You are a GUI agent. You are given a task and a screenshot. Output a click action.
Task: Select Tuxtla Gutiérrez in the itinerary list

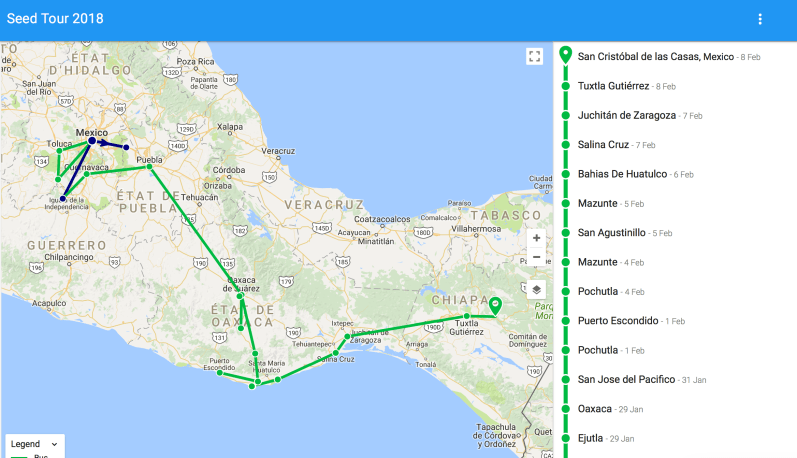[613, 86]
